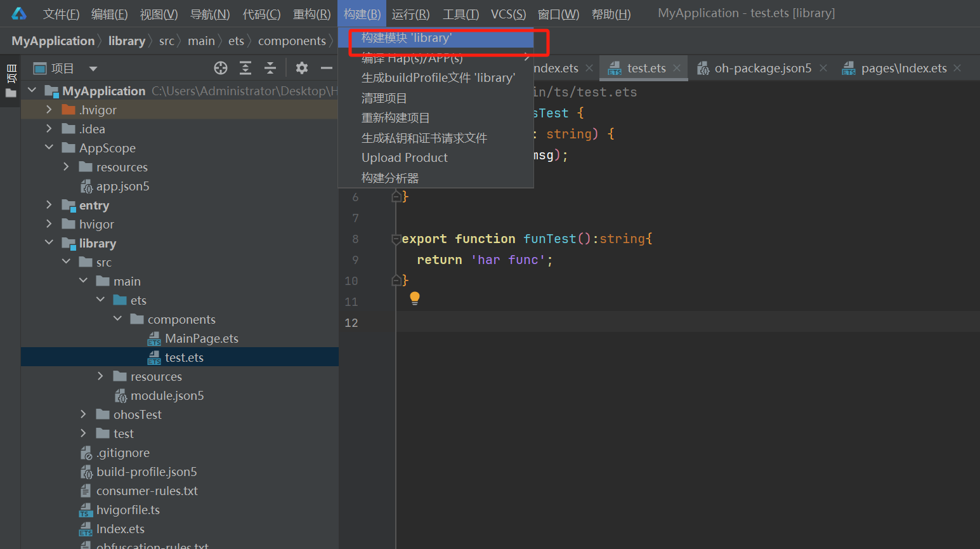Click the project tool window sidebar button
The width and height of the screenshot is (980, 549).
tap(11, 74)
